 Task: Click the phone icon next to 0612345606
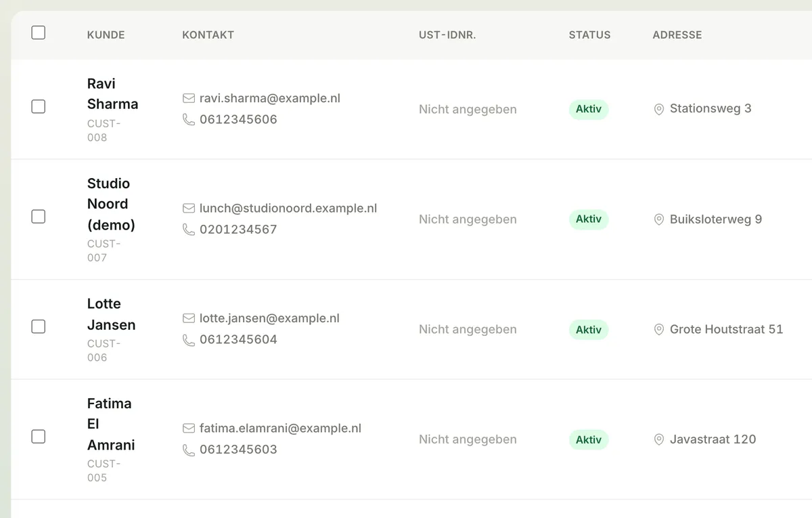click(189, 119)
